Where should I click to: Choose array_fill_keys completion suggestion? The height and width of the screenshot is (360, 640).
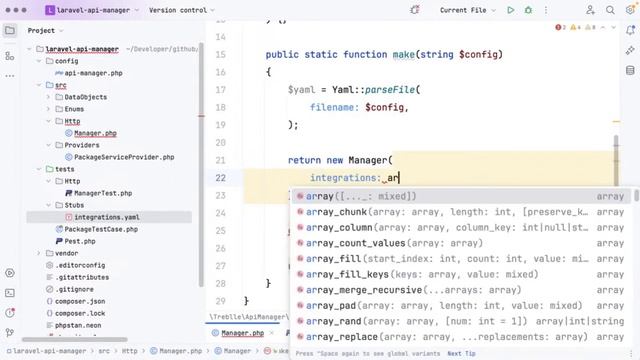click(461, 274)
